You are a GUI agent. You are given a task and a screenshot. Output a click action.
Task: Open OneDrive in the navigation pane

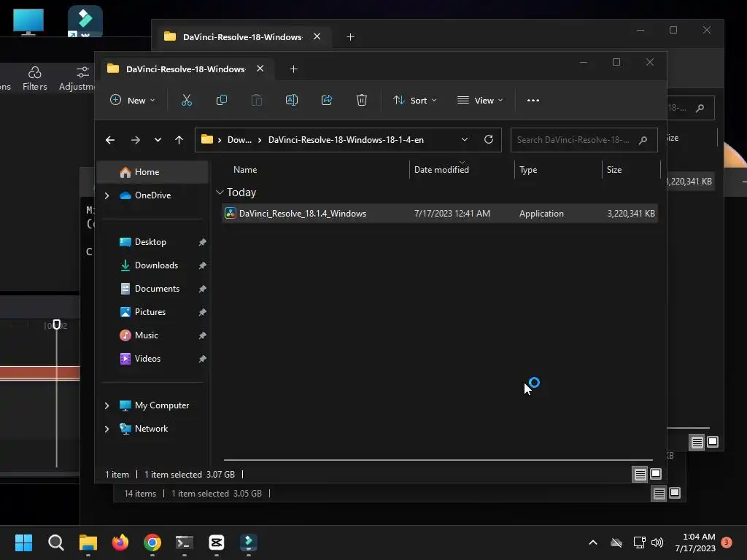pyautogui.click(x=153, y=195)
